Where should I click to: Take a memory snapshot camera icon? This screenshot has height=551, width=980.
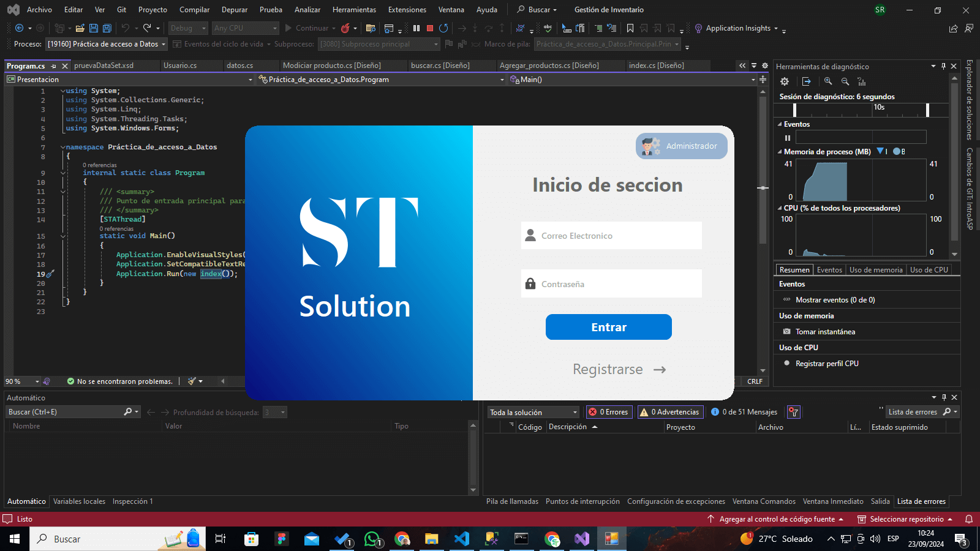coord(787,331)
